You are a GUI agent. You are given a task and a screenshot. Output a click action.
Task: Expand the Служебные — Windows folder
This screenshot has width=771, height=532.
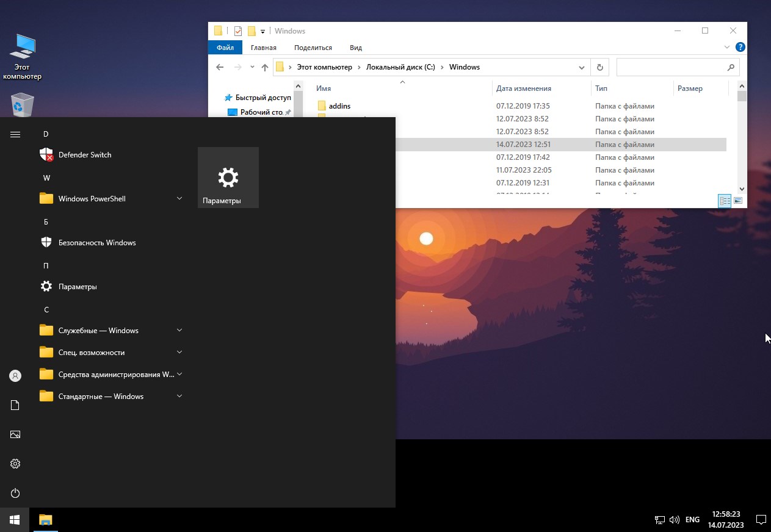click(179, 331)
